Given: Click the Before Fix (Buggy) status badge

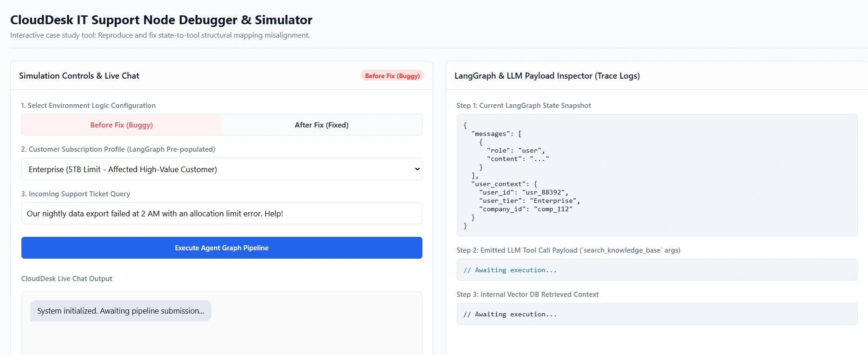Looking at the screenshot, I should 392,76.
